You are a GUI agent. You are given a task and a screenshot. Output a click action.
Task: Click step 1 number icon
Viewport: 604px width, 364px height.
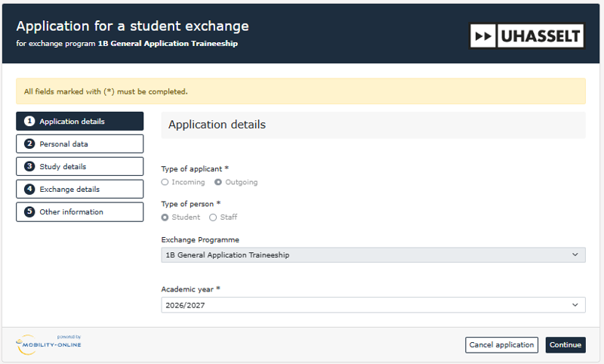tap(29, 122)
